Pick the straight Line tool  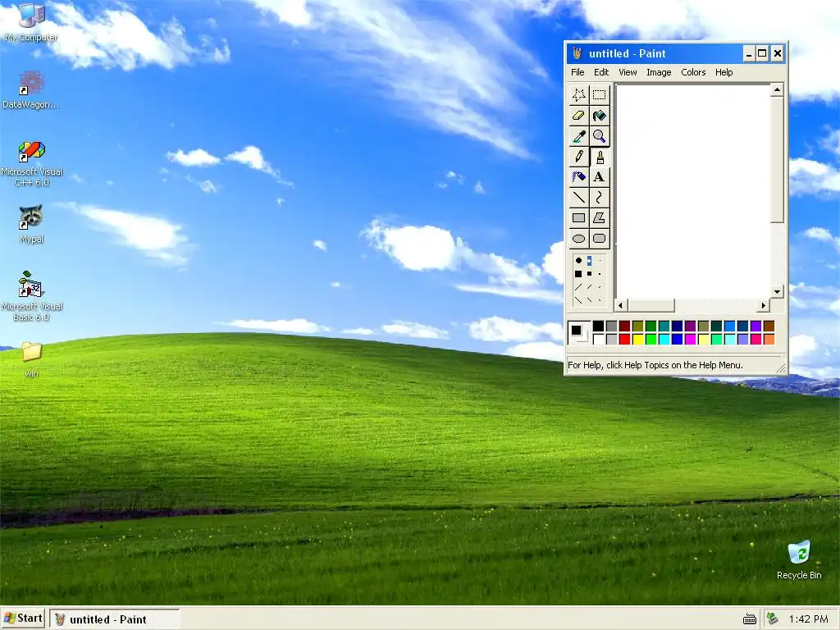pos(578,197)
